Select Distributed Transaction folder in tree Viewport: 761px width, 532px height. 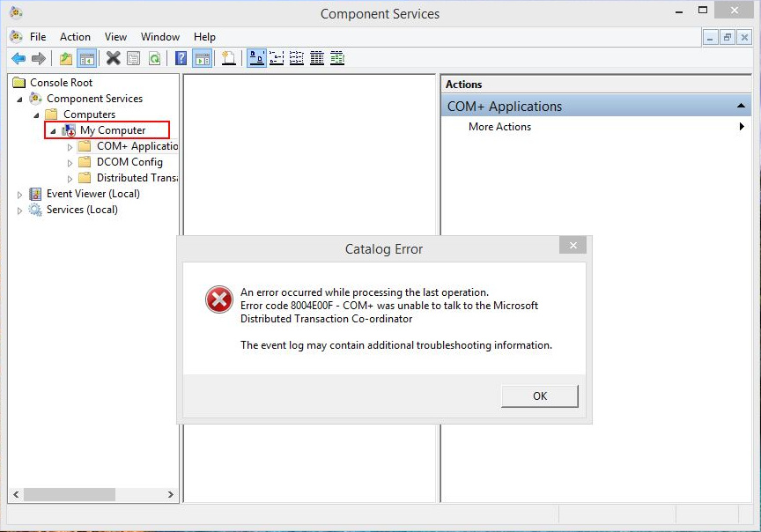(137, 178)
